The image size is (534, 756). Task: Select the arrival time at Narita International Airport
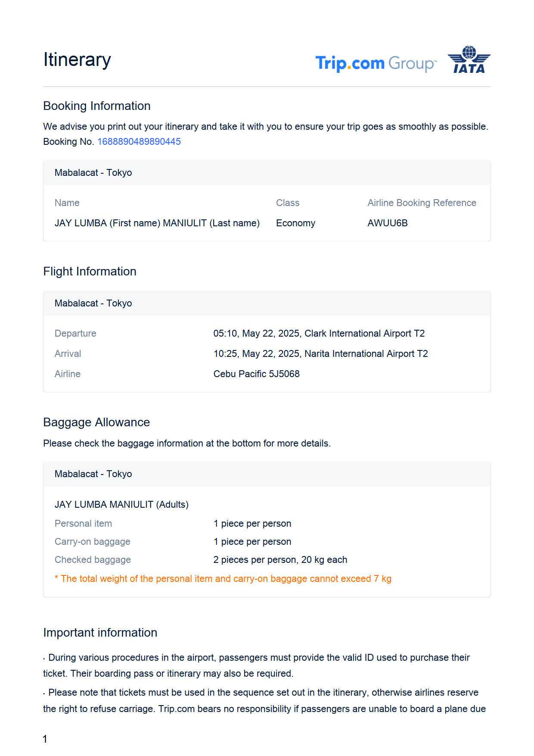tap(320, 354)
